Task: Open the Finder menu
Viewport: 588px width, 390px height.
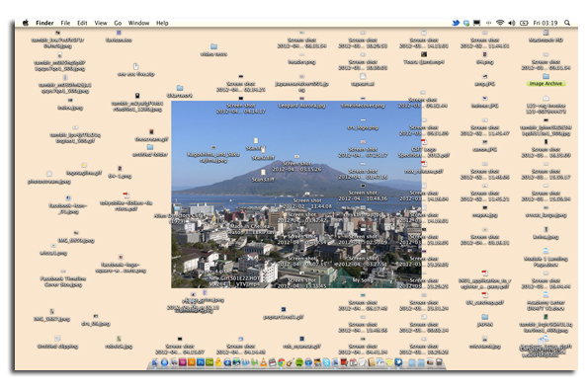Action: click(x=44, y=23)
